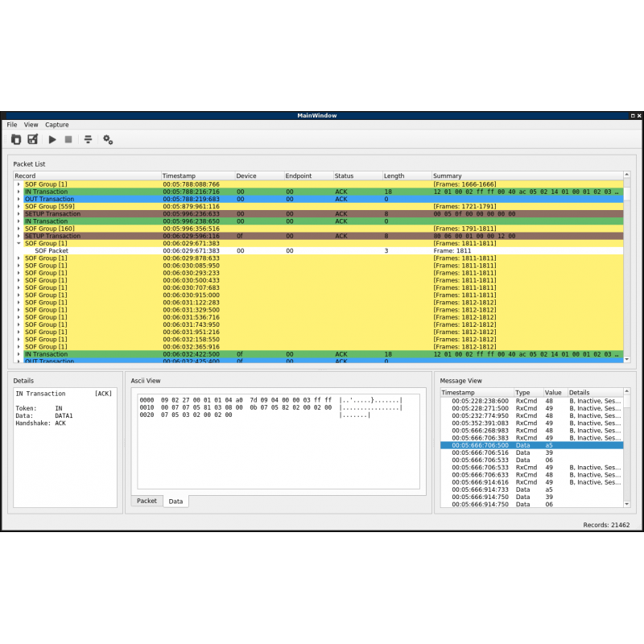Switch to the Packet tab
This screenshot has height=644, width=644.
click(x=147, y=501)
